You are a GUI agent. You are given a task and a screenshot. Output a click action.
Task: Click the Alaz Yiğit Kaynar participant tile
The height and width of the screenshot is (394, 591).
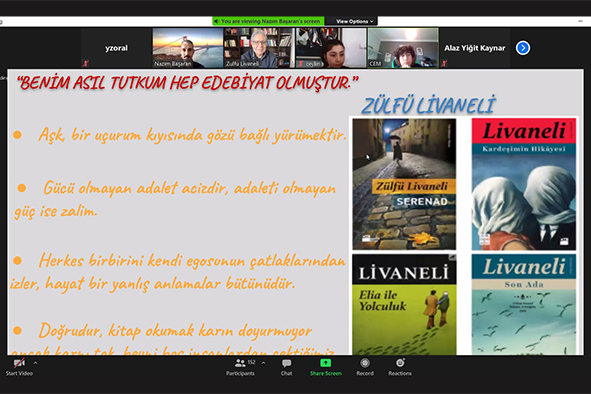pyautogui.click(x=475, y=48)
